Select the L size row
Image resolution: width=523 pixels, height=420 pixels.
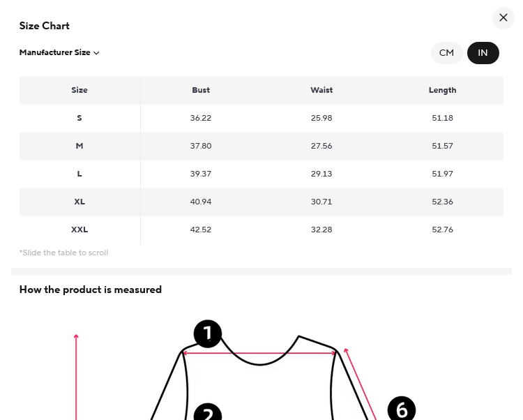coord(79,174)
